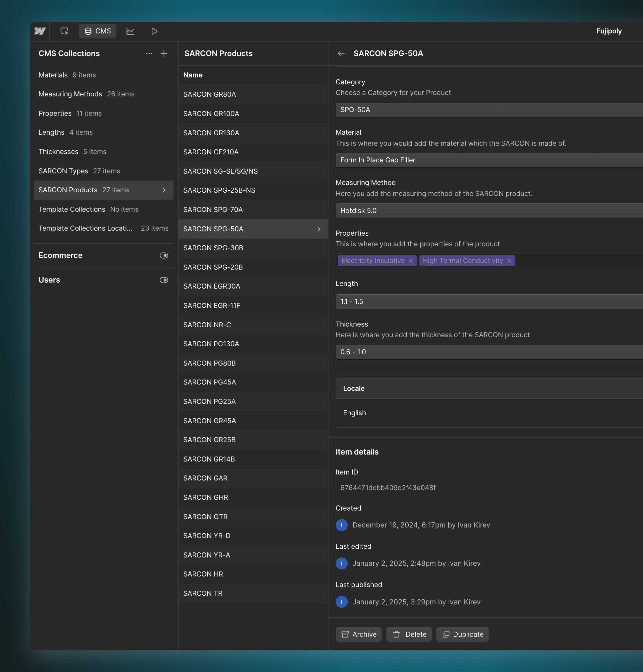This screenshot has width=643, height=672.
Task: Add a new CMS collection with plus icon
Action: [164, 53]
